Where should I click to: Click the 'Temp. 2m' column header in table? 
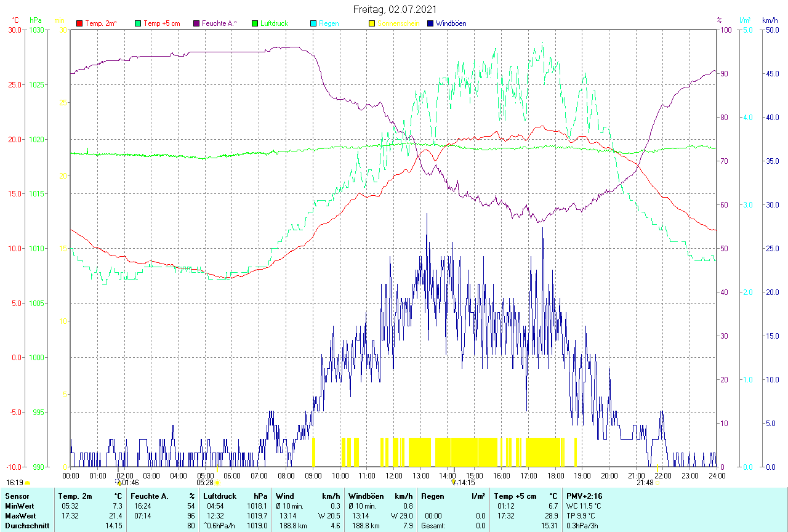75,496
